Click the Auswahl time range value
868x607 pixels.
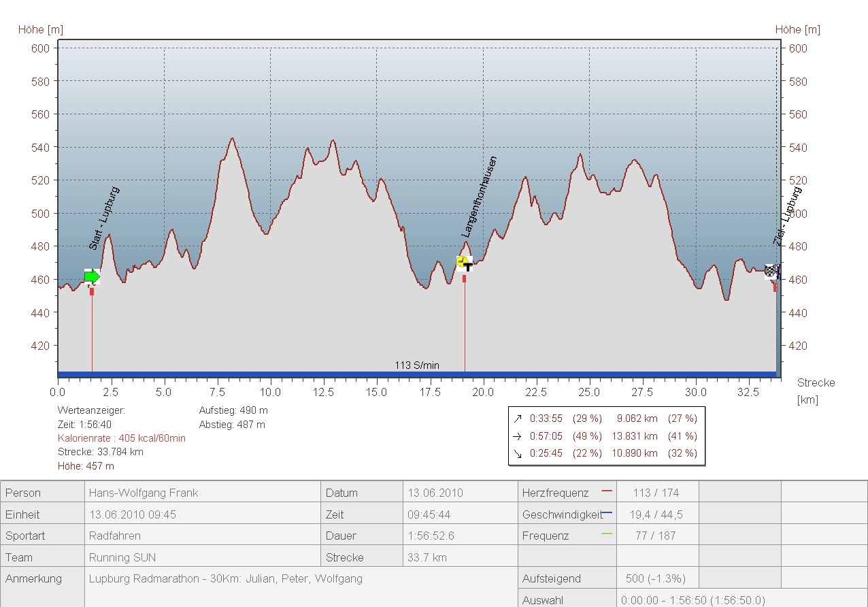point(692,600)
